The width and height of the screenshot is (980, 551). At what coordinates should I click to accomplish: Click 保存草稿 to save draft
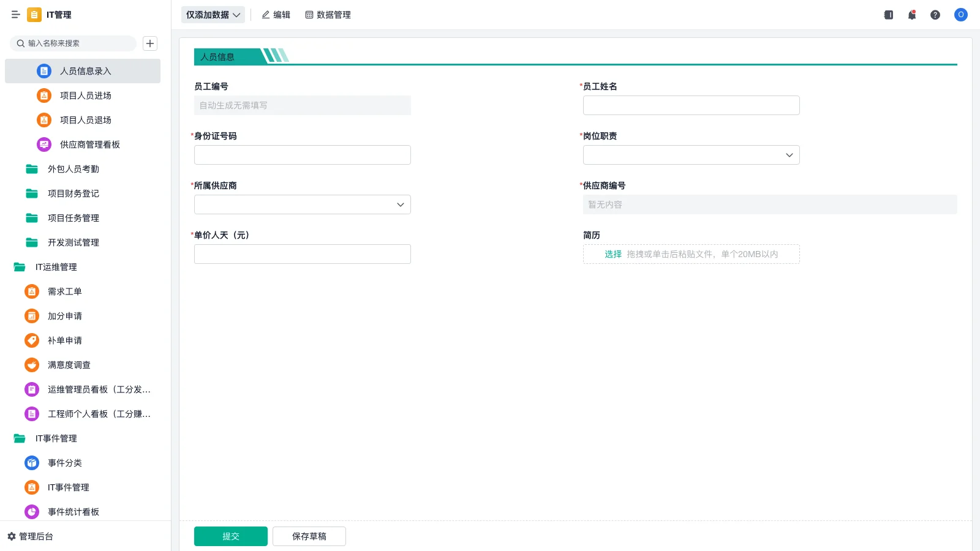pyautogui.click(x=309, y=536)
